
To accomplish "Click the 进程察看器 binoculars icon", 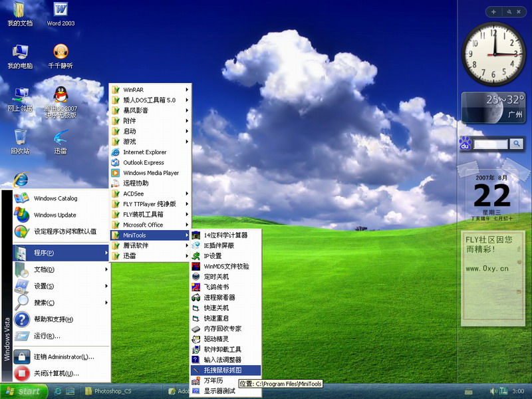I will pos(196,297).
